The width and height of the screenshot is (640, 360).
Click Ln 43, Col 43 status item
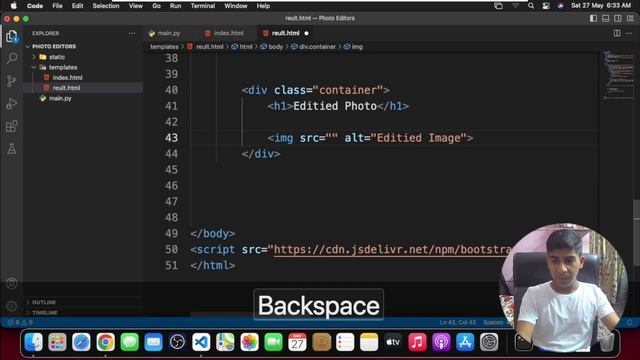tap(458, 322)
